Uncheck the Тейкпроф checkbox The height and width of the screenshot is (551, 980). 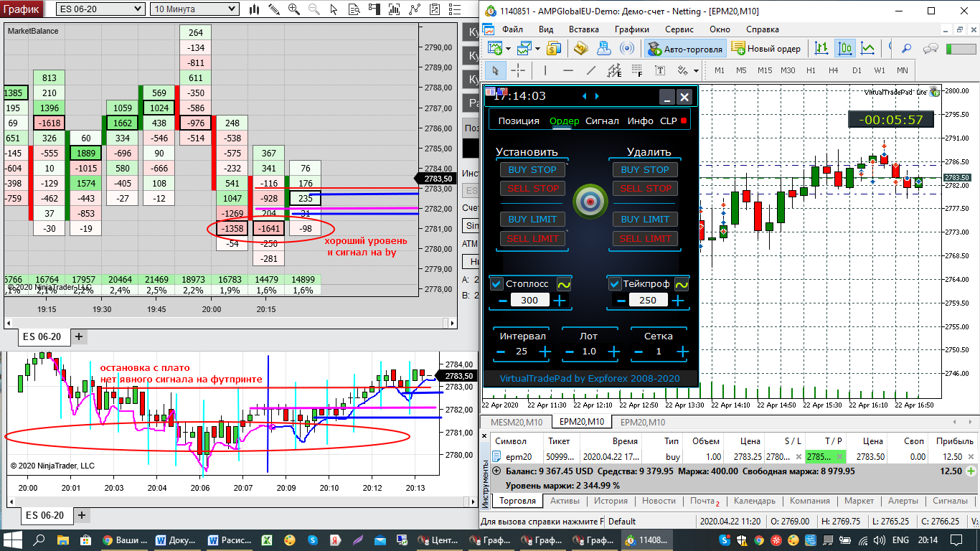click(x=615, y=284)
